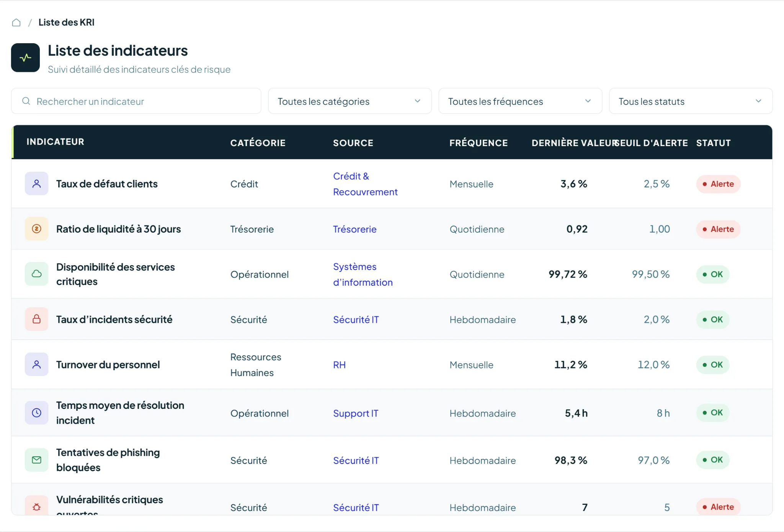784x532 pixels.
Task: Click the pulse icon beside Liste des indicateurs
Action: [25, 58]
